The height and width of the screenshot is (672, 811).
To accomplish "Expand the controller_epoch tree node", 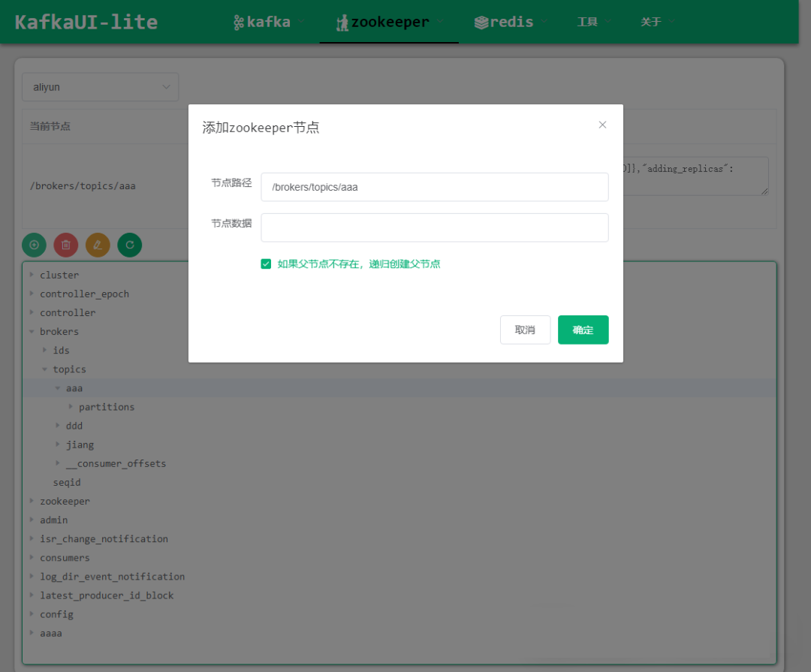I will click(32, 294).
